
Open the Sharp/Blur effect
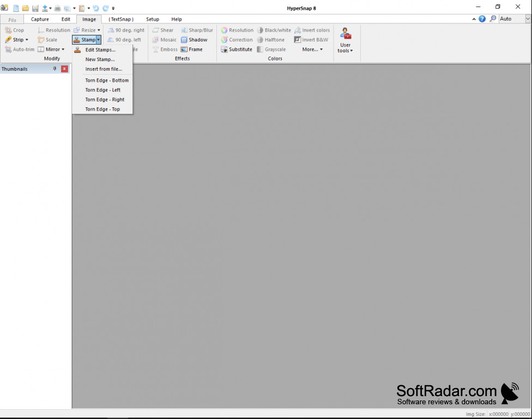tap(197, 30)
